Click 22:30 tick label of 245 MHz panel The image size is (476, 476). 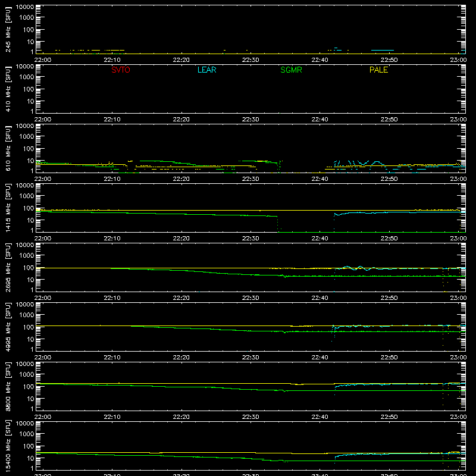[250, 60]
